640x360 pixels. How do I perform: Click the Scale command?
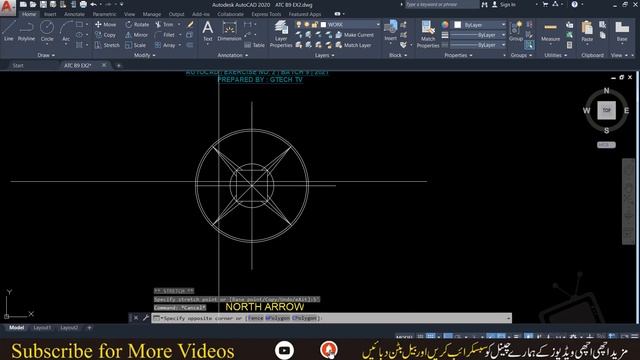pos(136,45)
